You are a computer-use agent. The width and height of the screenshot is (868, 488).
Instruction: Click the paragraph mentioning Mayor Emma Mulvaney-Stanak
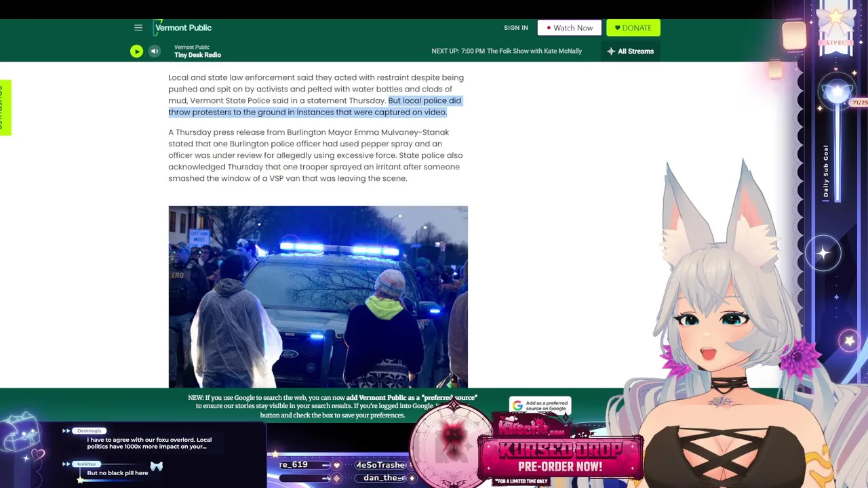pyautogui.click(x=317, y=155)
